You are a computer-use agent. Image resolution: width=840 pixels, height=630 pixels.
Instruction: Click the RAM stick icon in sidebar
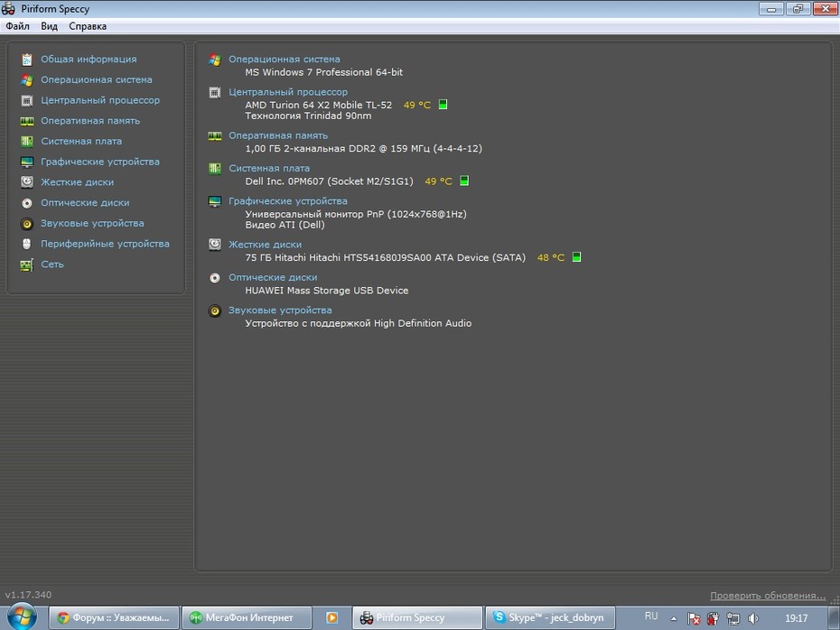27,121
